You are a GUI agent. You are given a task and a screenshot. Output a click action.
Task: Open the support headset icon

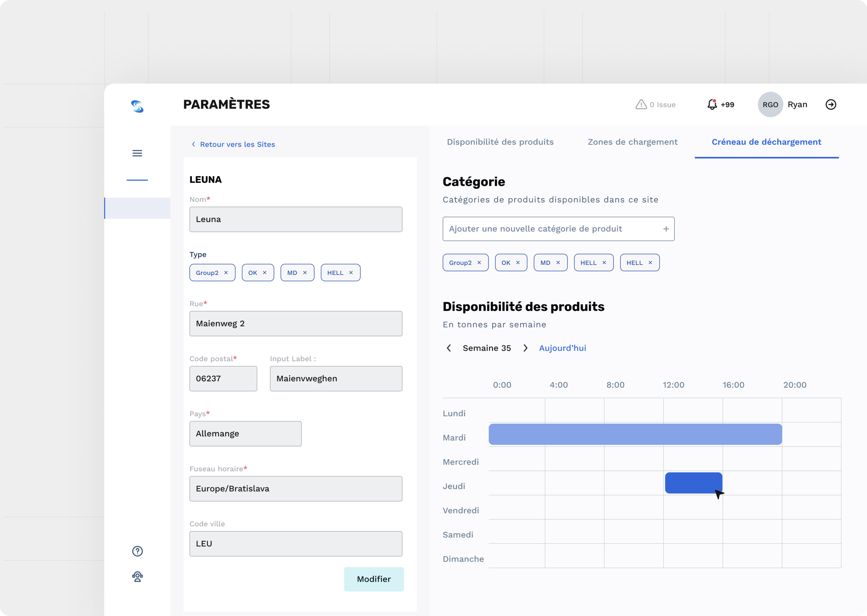(x=137, y=577)
